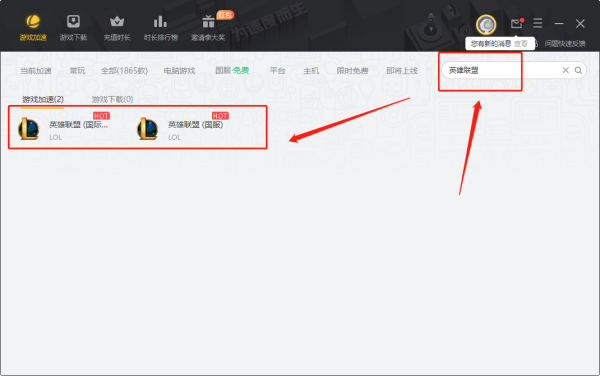
Task: Select the 英雄联盟 (国服) result title
Action: pyautogui.click(x=196, y=125)
